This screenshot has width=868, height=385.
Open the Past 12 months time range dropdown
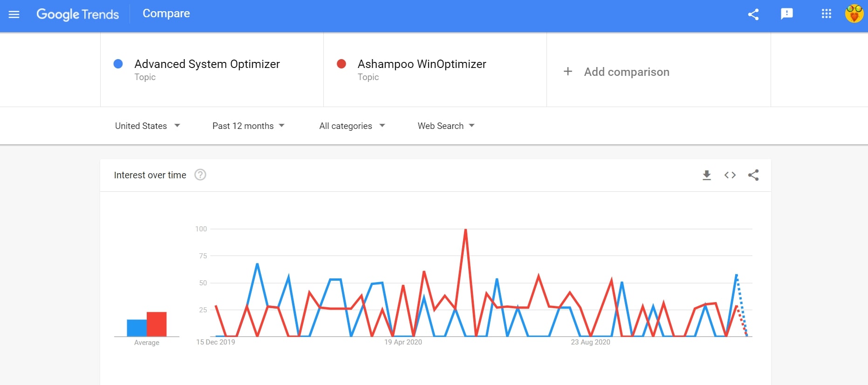click(248, 126)
